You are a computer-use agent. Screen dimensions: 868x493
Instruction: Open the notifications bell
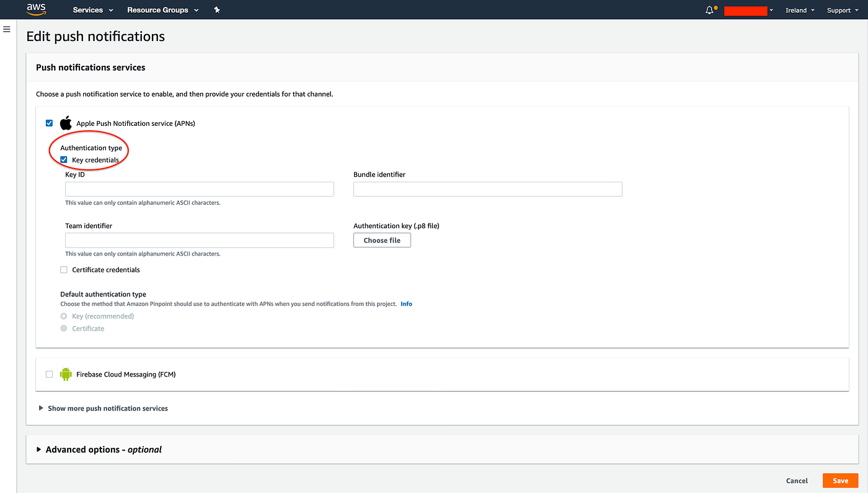(709, 10)
